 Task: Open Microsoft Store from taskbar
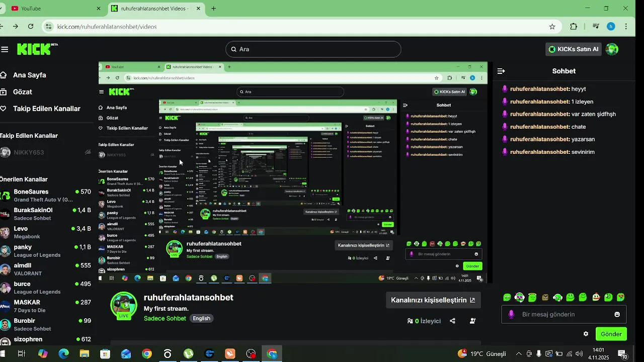105,354
